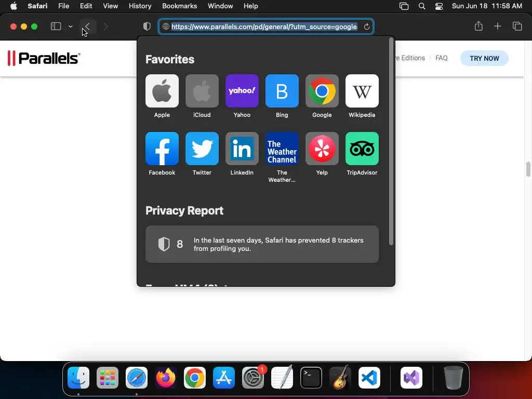Go forward with the toolbar arrow
The image size is (532, 399).
click(x=105, y=26)
